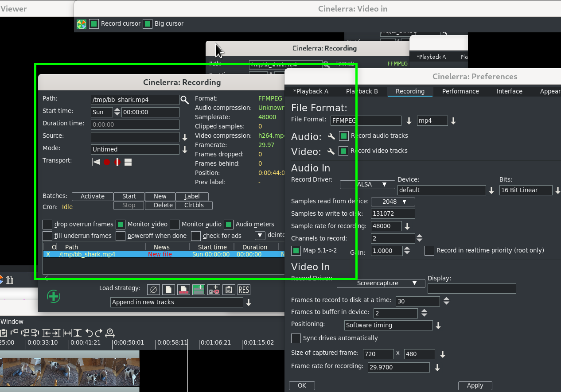561x392 pixels.
Task: Click the green plus OK icon
Action: coord(54,296)
